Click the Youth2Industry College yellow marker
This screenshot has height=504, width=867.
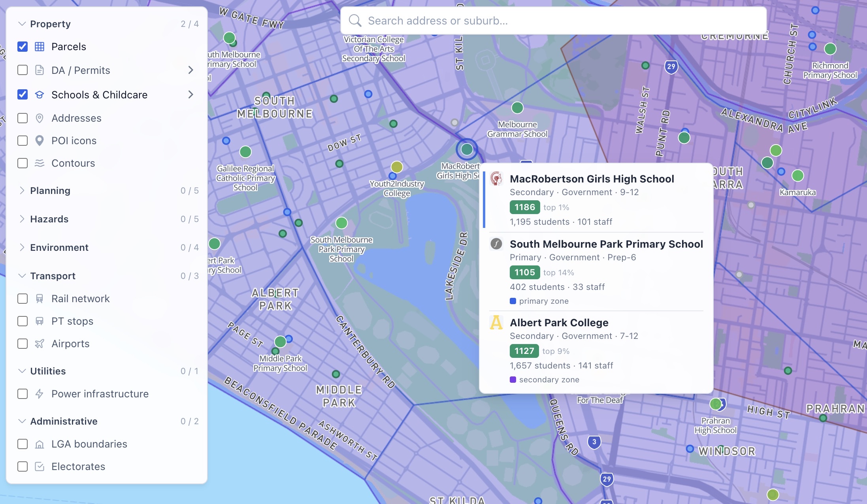397,167
